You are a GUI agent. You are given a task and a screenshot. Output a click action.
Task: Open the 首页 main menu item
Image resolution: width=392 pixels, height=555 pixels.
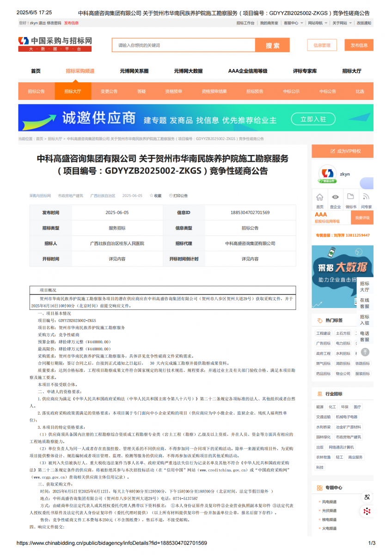pyautogui.click(x=36, y=71)
